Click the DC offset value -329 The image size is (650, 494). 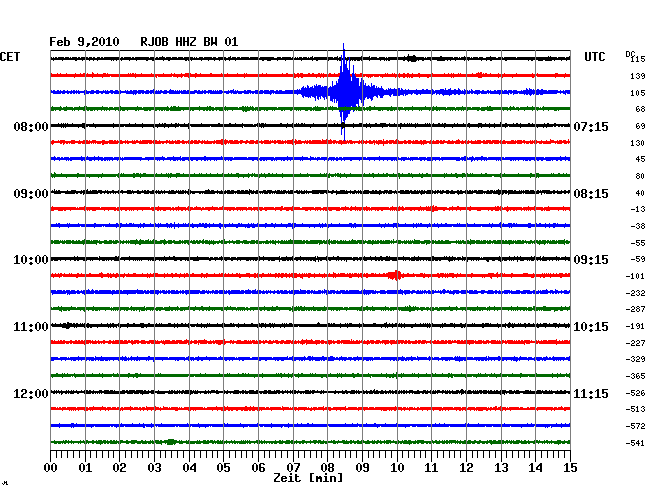[635, 359]
